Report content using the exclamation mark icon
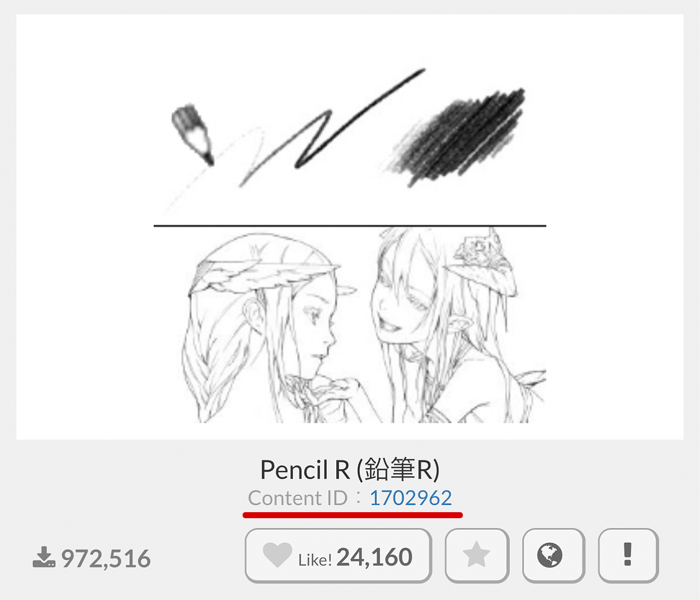Screen dimensions: 700x600 (x=628, y=555)
